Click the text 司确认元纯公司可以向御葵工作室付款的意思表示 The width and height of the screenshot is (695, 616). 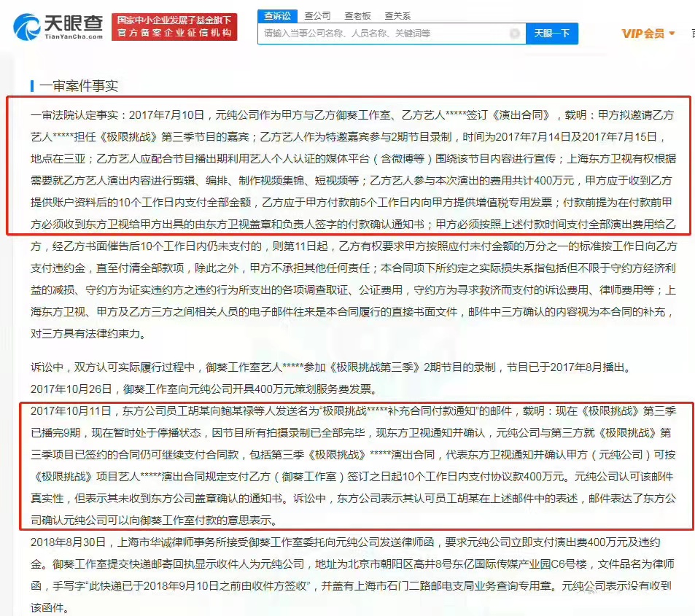point(154,521)
